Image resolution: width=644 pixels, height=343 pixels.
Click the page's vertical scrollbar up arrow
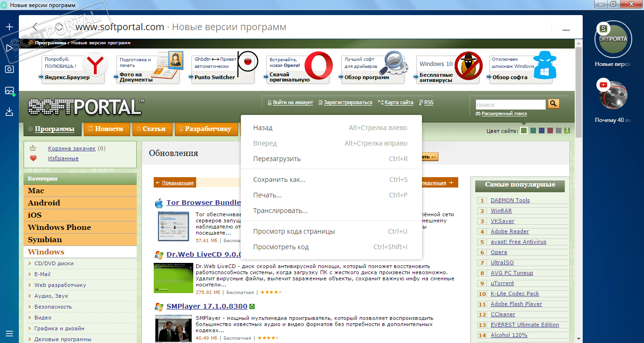[578, 43]
